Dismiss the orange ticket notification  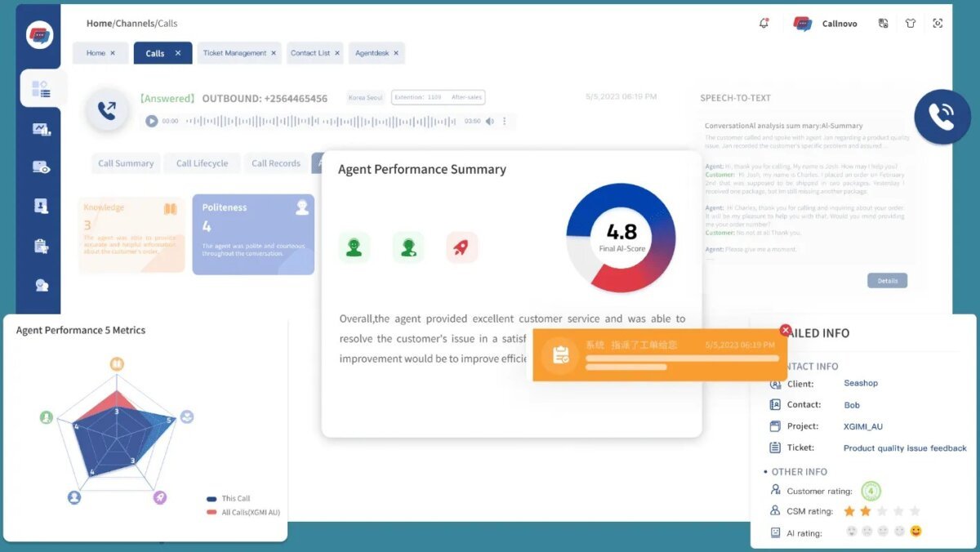click(x=786, y=331)
